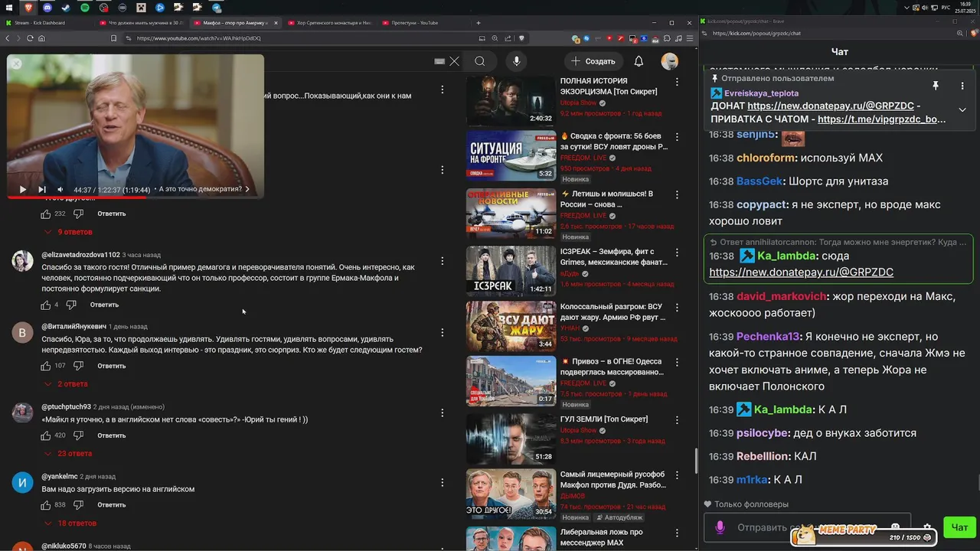
Task: Open Brave hamburger main menu
Action: point(690,38)
